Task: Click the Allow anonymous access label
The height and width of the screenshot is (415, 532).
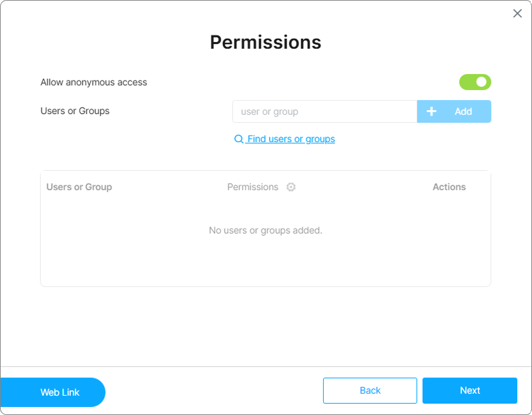Action: tap(93, 82)
